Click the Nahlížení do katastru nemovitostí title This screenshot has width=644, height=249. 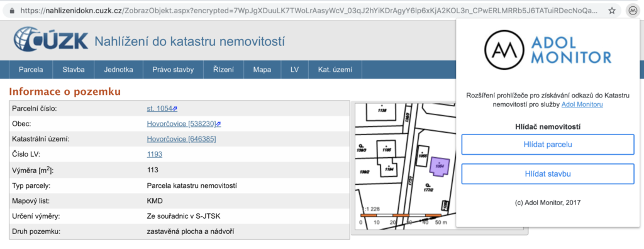[x=190, y=41]
